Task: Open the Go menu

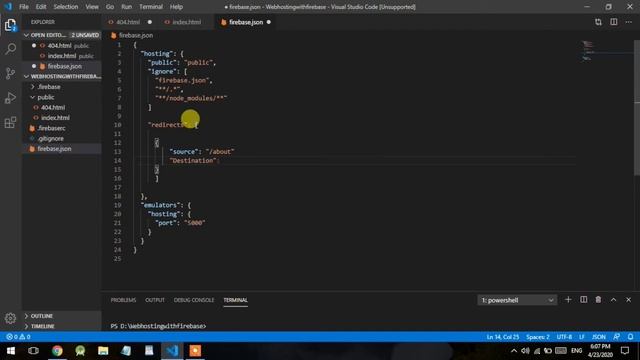Action: click(110, 7)
